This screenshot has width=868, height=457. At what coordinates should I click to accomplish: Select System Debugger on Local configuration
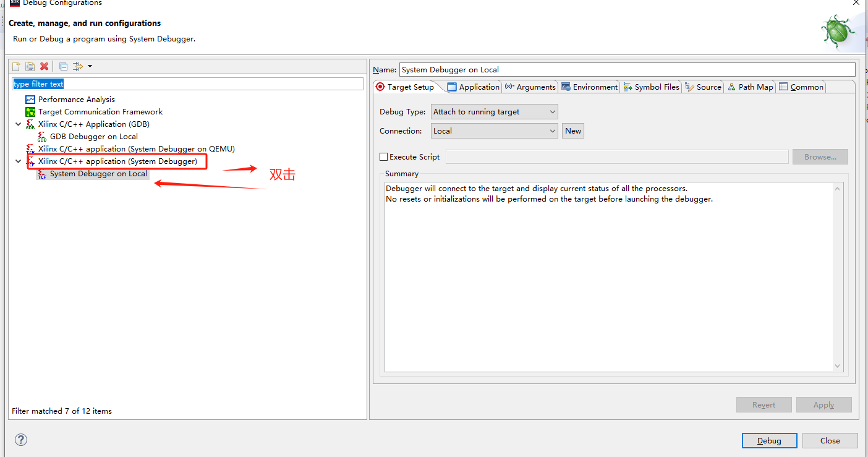[98, 174]
